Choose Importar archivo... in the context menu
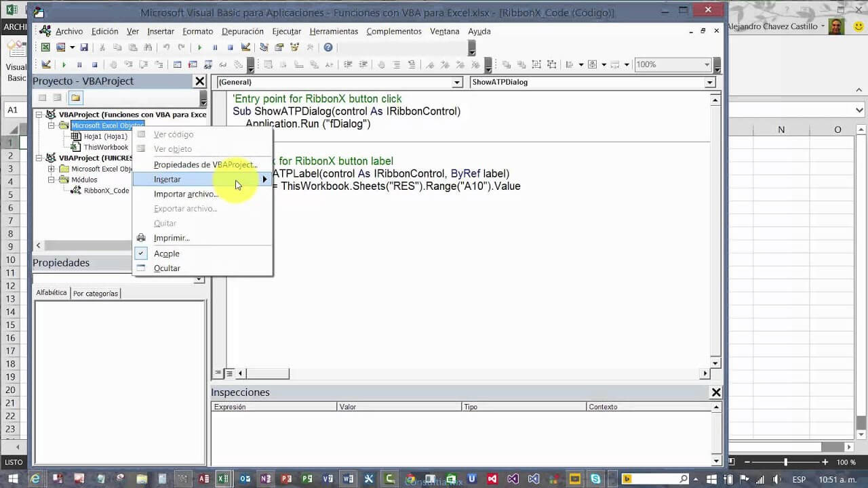868x488 pixels. [x=186, y=194]
